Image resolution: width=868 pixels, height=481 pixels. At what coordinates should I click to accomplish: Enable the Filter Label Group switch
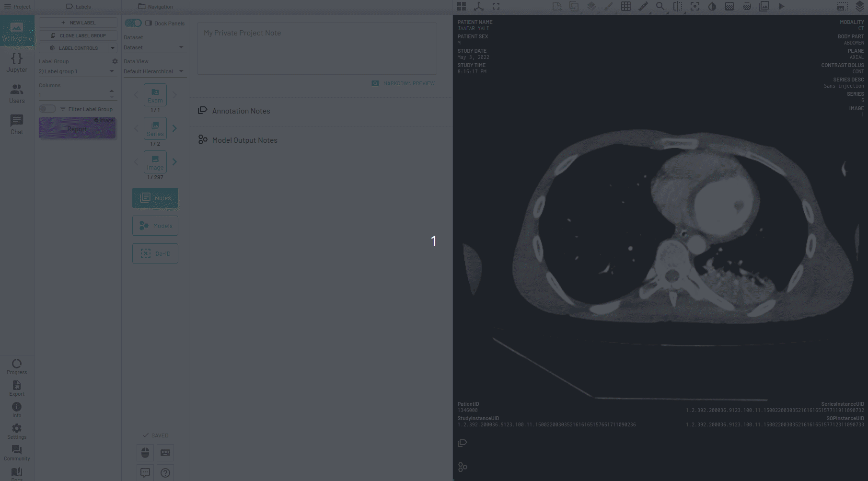point(47,109)
